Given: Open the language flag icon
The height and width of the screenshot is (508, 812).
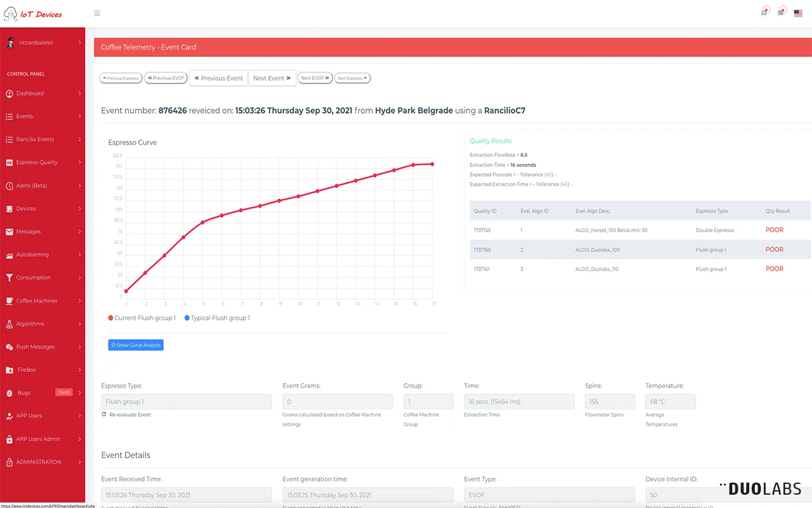Looking at the screenshot, I should 798,13.
